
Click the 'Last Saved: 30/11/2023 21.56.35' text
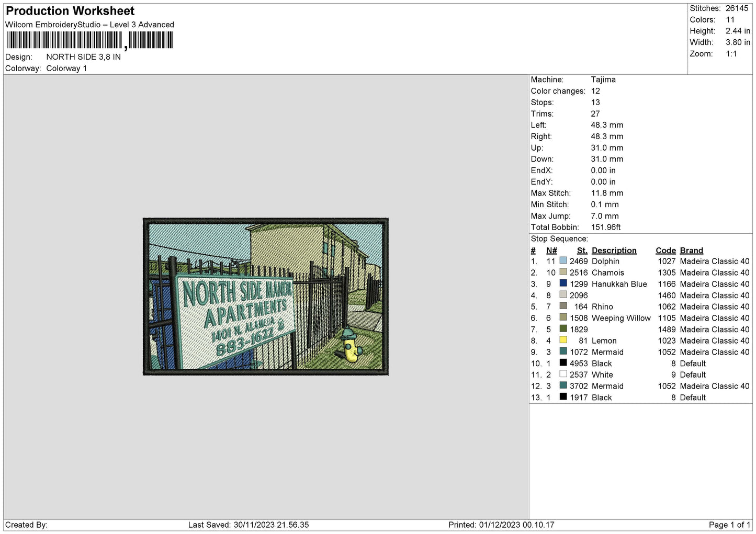click(249, 525)
